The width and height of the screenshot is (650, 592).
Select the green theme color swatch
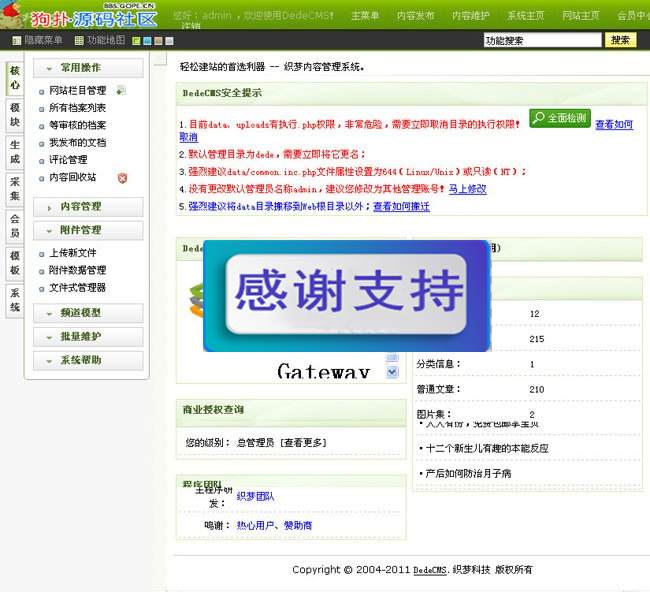pos(136,41)
